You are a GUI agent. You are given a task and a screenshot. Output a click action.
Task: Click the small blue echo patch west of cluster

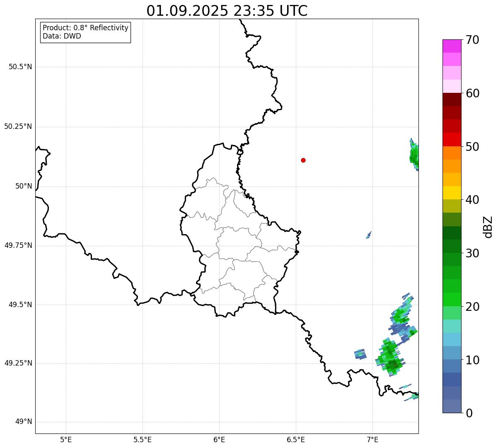tap(360, 354)
